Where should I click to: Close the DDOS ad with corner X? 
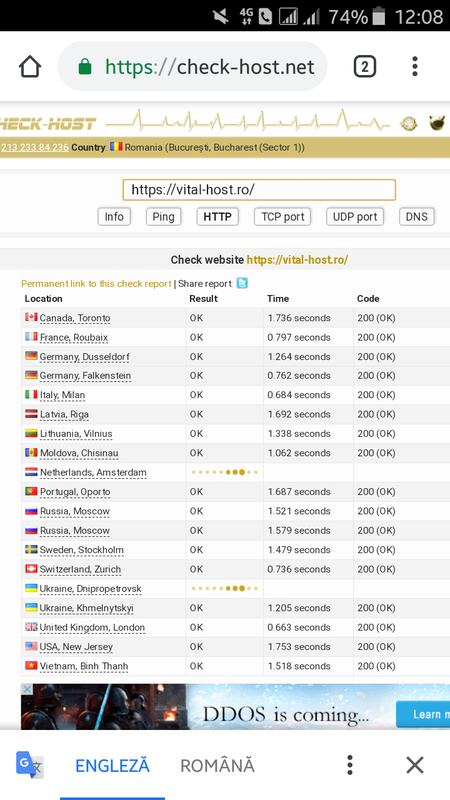(x=27, y=689)
